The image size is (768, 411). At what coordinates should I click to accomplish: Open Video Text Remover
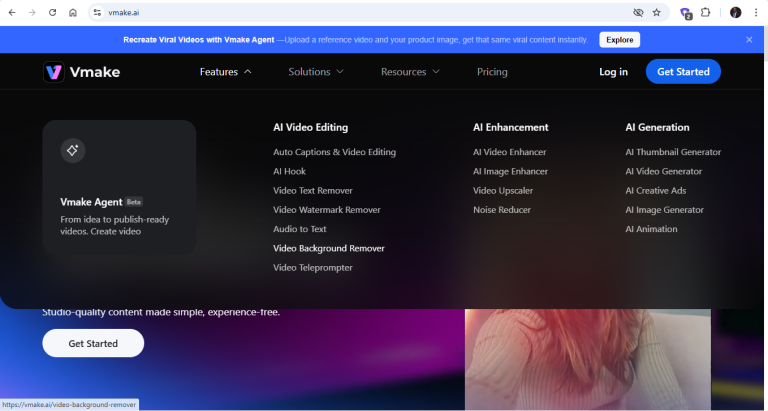(312, 191)
